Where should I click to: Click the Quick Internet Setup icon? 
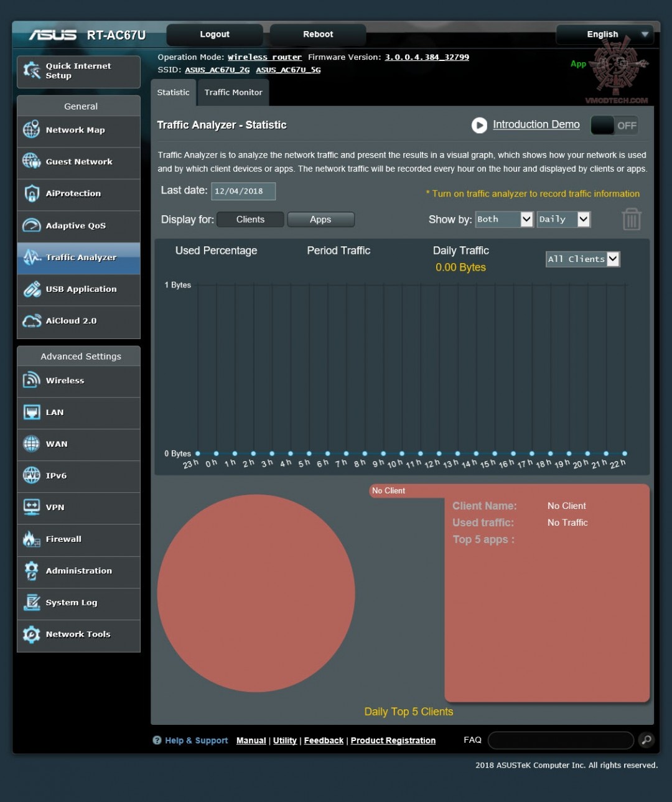tap(32, 71)
